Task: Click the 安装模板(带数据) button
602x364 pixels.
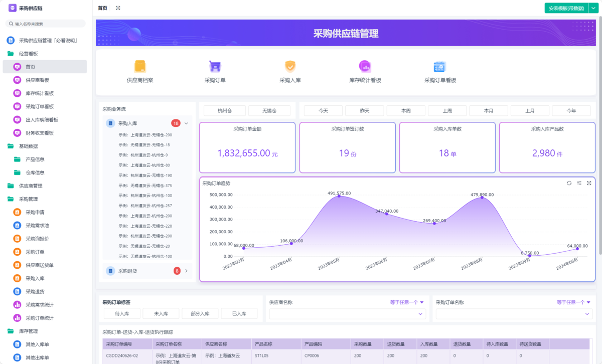Action: coord(566,8)
